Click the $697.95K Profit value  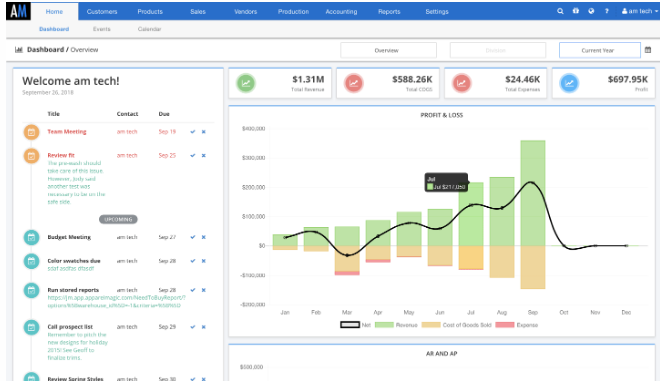(628, 79)
